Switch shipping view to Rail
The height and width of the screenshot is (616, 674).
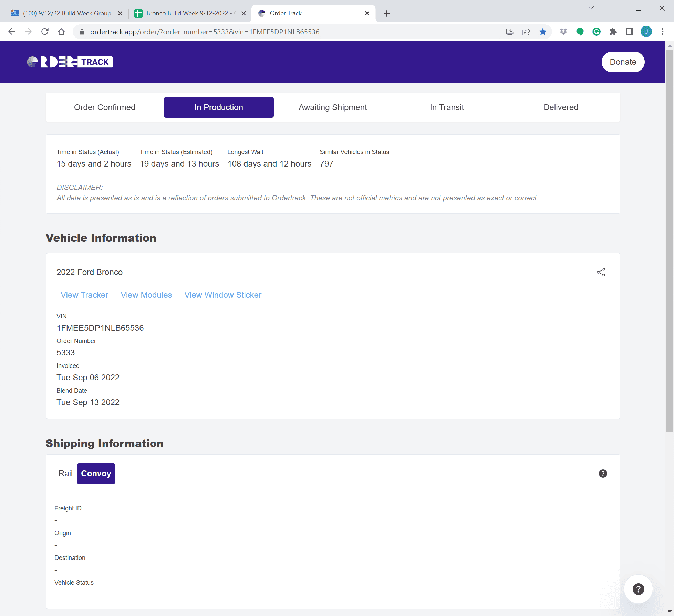pos(65,474)
